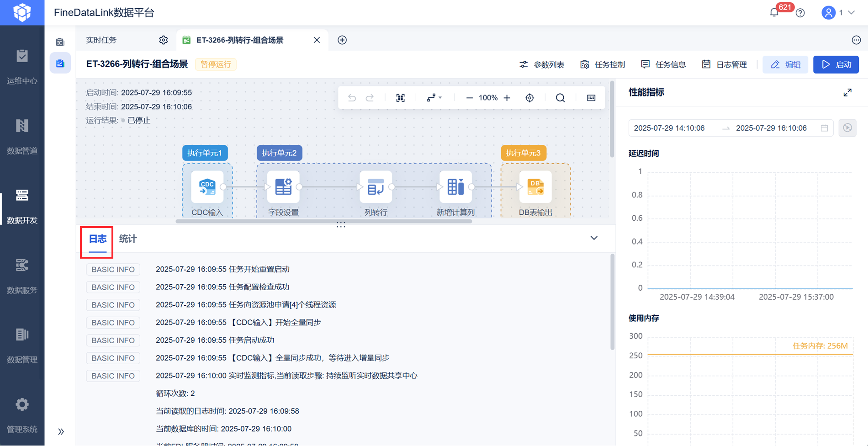
Task: Open the 数据开发 sidebar section
Action: pos(22,207)
